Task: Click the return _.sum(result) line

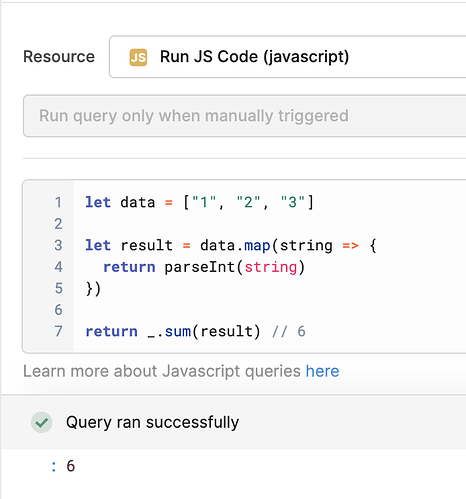Action: click(x=173, y=331)
